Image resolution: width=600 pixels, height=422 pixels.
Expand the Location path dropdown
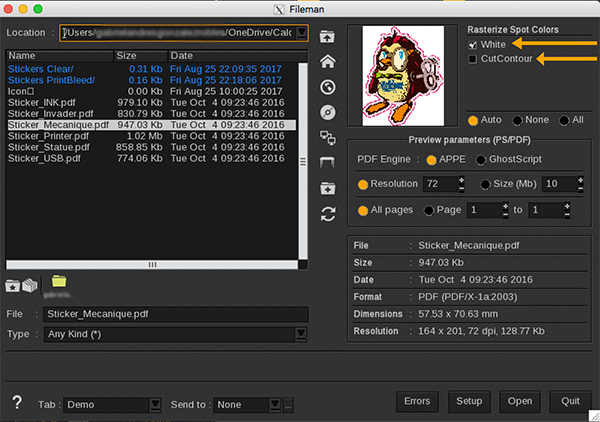(x=302, y=33)
